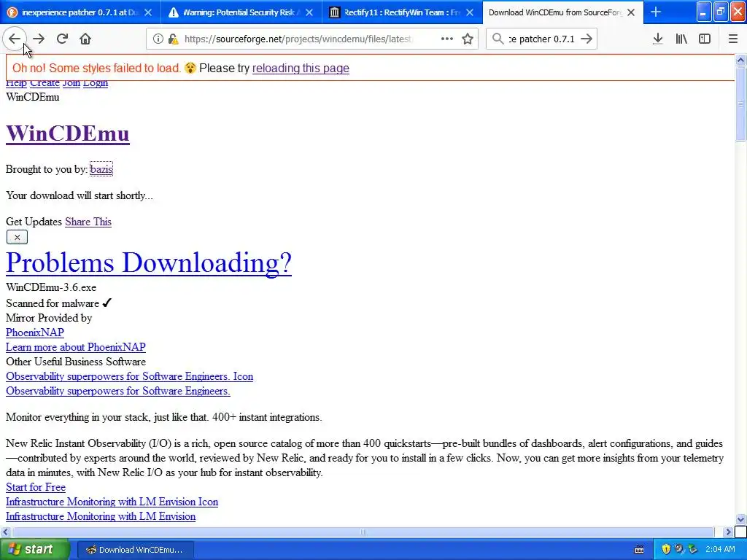
Task: Open the Firefox hamburger menu
Action: pos(733,39)
